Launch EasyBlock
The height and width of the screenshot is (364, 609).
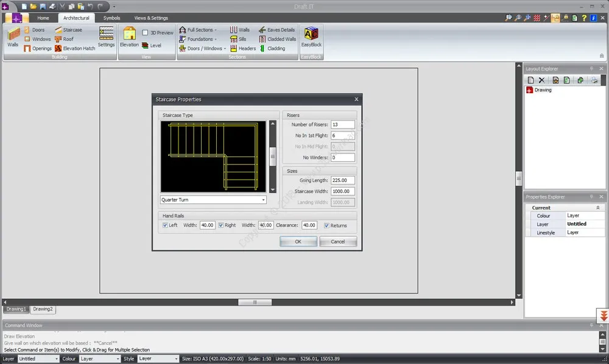311,37
